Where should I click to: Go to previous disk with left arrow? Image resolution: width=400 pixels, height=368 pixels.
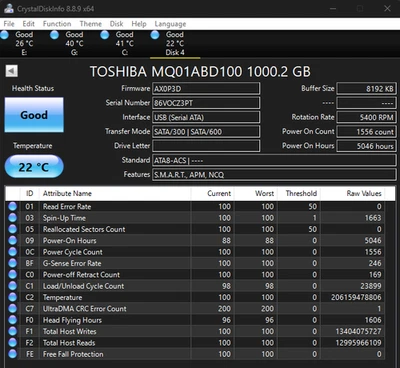(11, 71)
